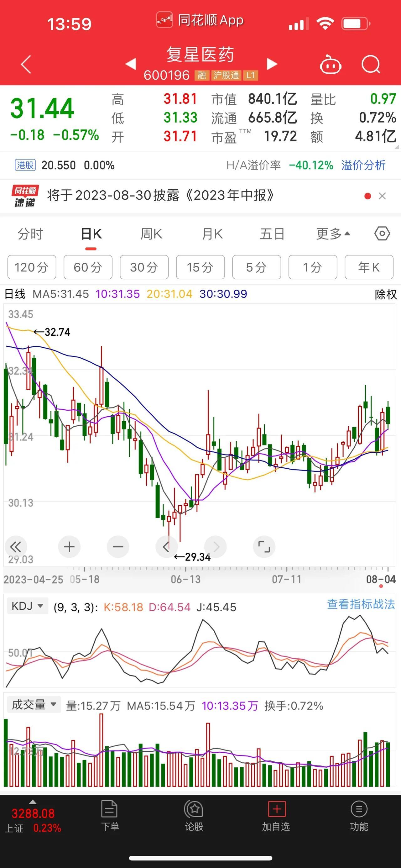
Task: Choose the 30分 period button
Action: pyautogui.click(x=144, y=267)
